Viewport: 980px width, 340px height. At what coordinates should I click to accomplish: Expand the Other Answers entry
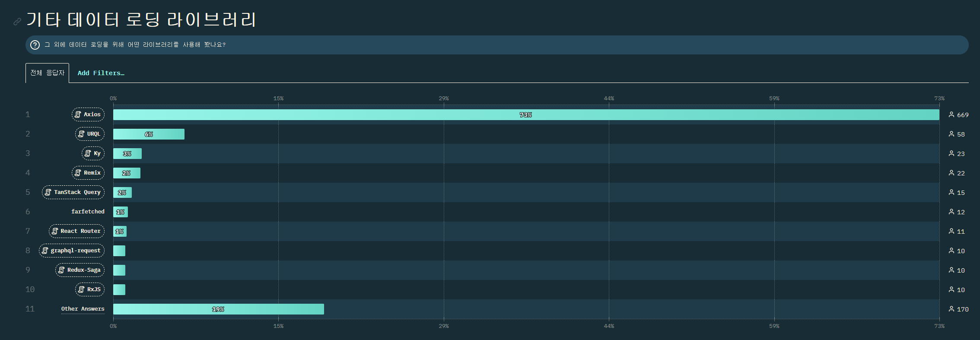pyautogui.click(x=83, y=309)
